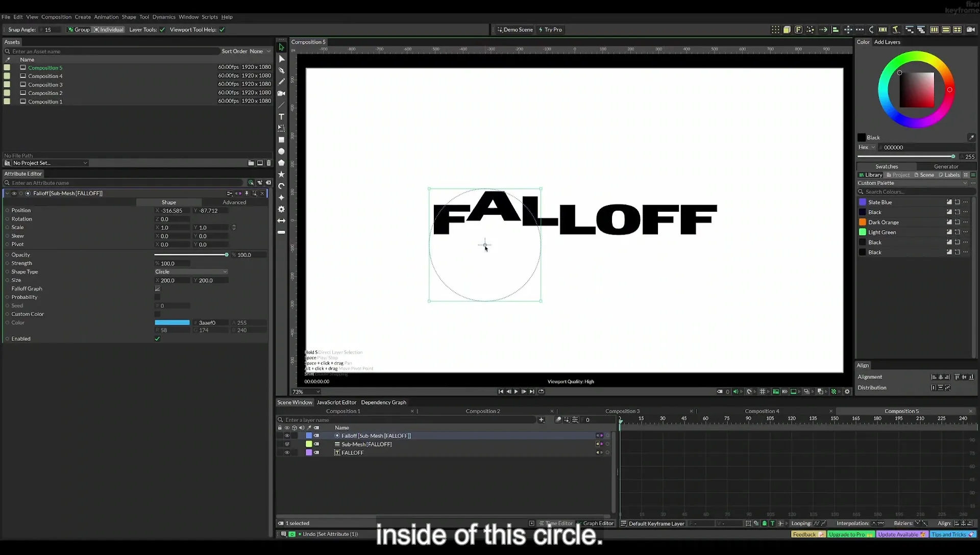Viewport: 980px width, 555px height.
Task: Toggle the Custom Color checkbox
Action: click(x=157, y=314)
